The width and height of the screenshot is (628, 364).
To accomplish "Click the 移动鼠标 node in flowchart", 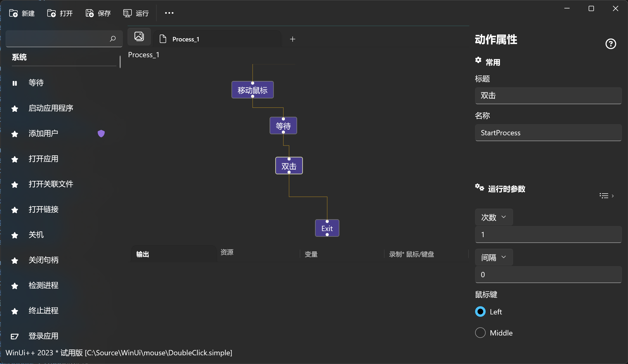I will pyautogui.click(x=252, y=90).
